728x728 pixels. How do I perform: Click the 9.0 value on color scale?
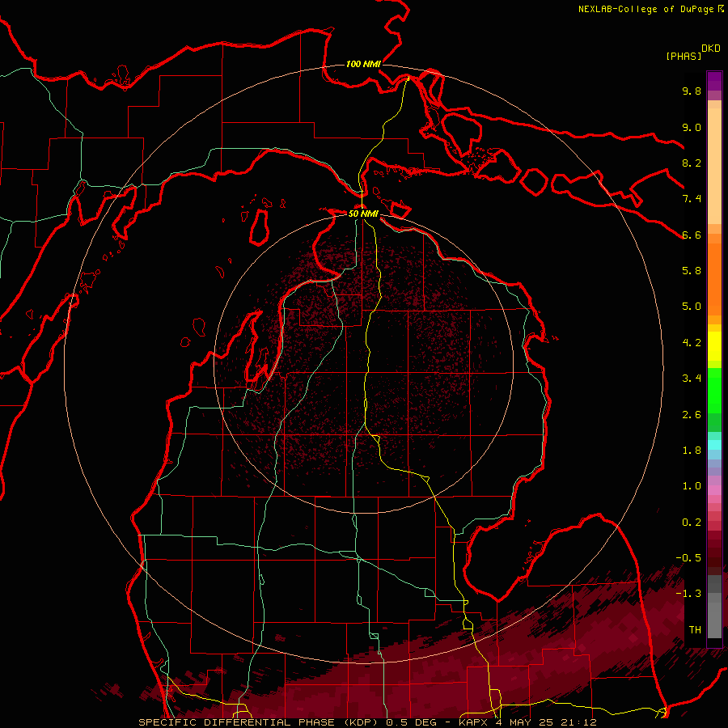click(692, 127)
